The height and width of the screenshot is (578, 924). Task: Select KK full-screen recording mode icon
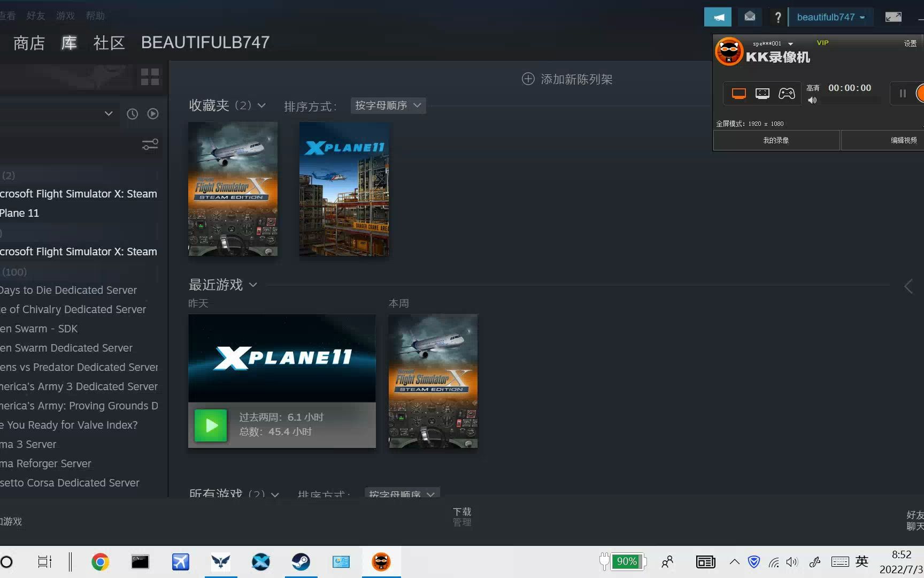click(x=738, y=94)
